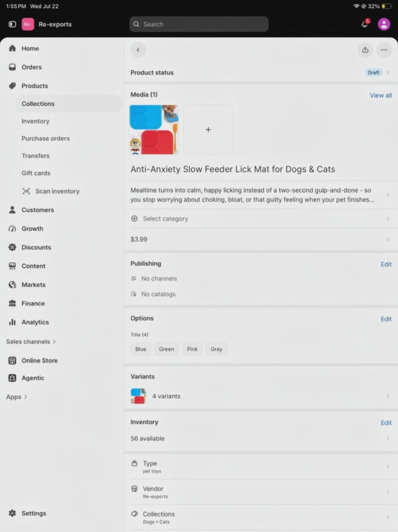Screen dimensions: 398x532
Task: Expand the Apps section
Action: pyautogui.click(x=17, y=397)
